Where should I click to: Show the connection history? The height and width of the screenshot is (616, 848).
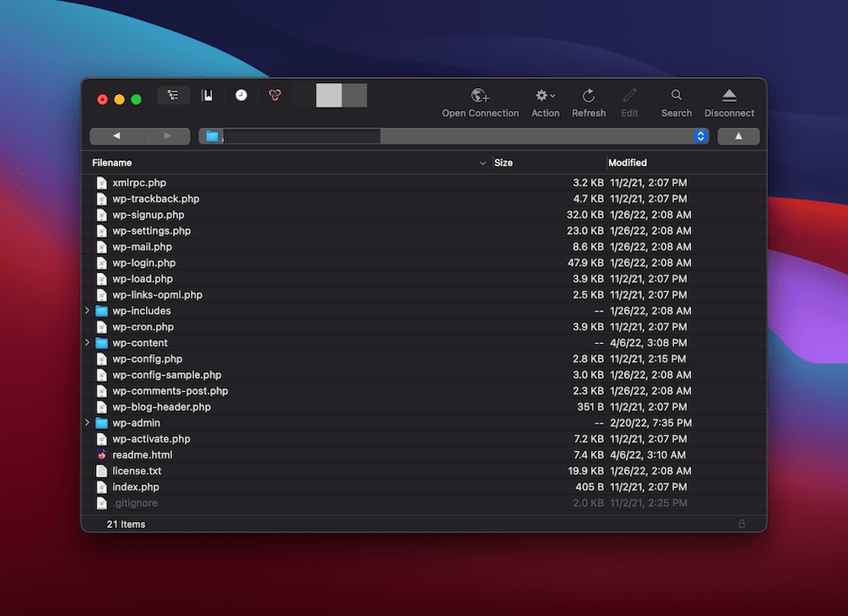click(x=241, y=95)
